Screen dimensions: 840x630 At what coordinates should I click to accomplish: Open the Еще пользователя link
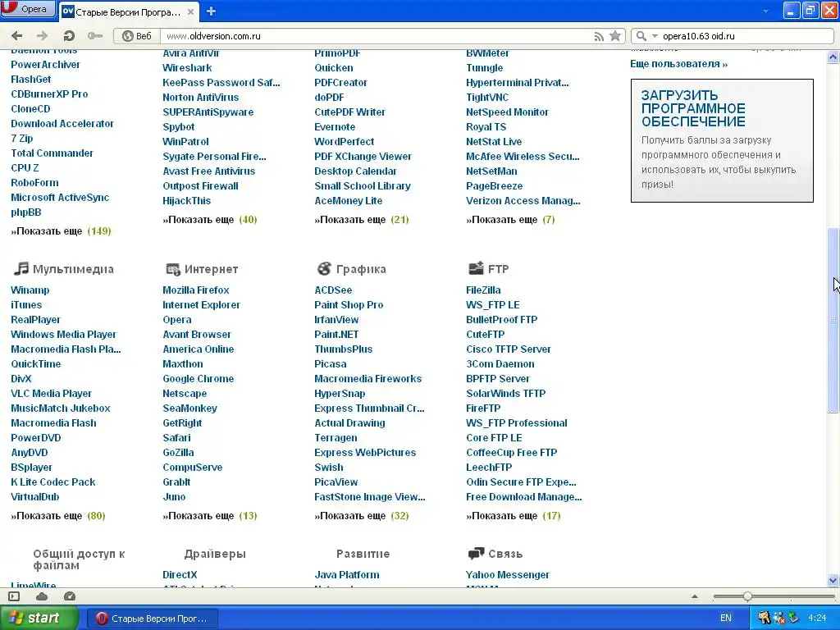pos(678,64)
